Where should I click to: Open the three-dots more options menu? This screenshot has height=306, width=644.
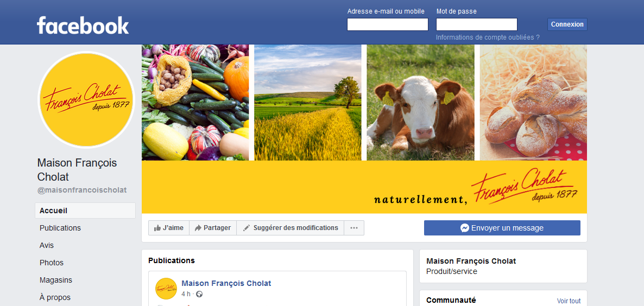[354, 228]
